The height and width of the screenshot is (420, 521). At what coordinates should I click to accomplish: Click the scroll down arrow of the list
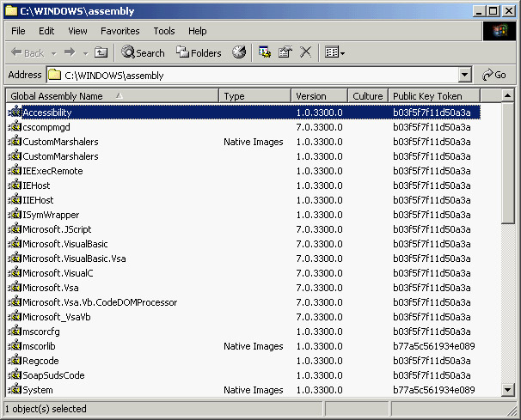508,391
